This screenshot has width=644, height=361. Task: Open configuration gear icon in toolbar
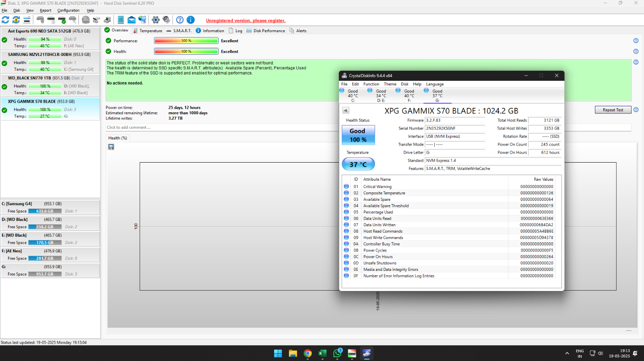[x=156, y=20]
